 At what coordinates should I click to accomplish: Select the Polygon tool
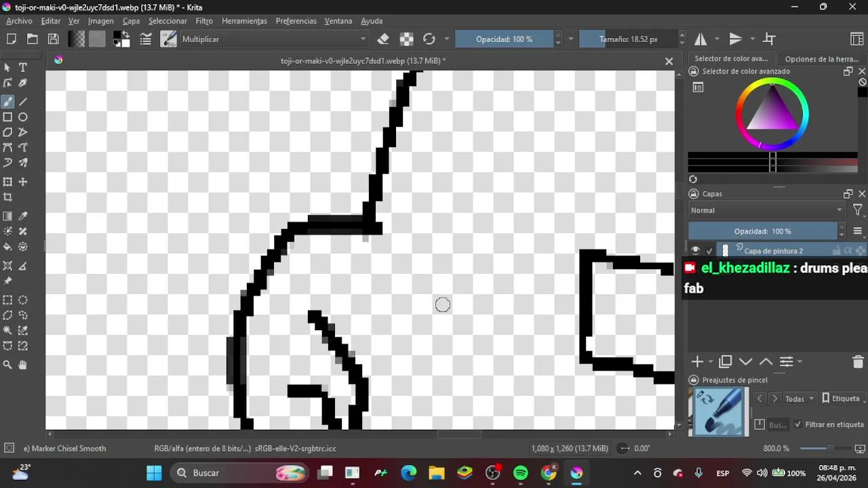[7, 132]
